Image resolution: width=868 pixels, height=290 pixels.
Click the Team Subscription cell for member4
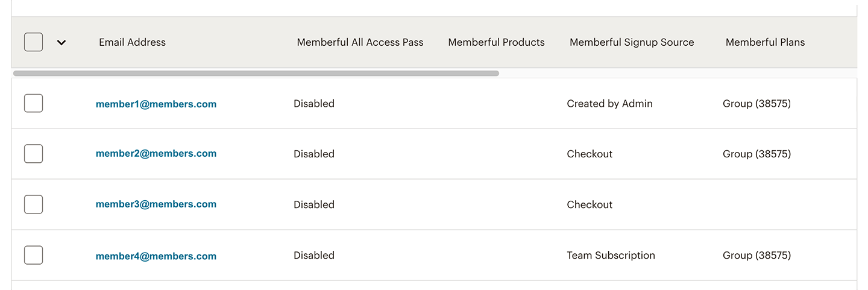point(611,255)
